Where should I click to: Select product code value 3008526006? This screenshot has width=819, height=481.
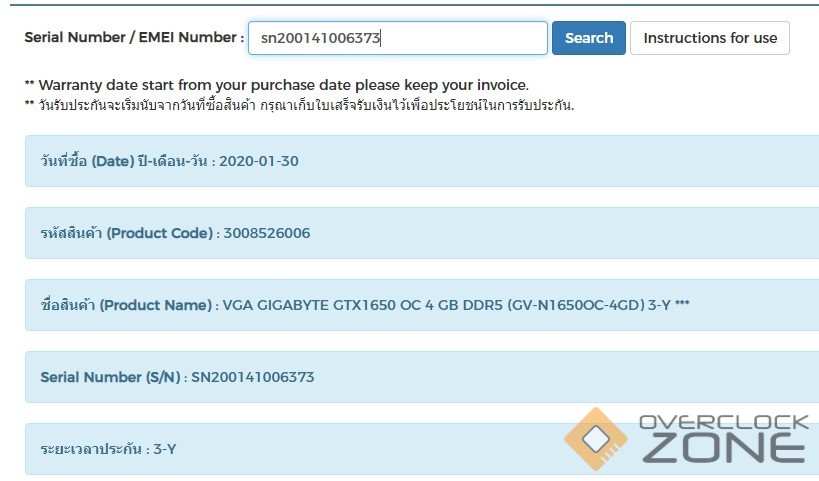265,233
